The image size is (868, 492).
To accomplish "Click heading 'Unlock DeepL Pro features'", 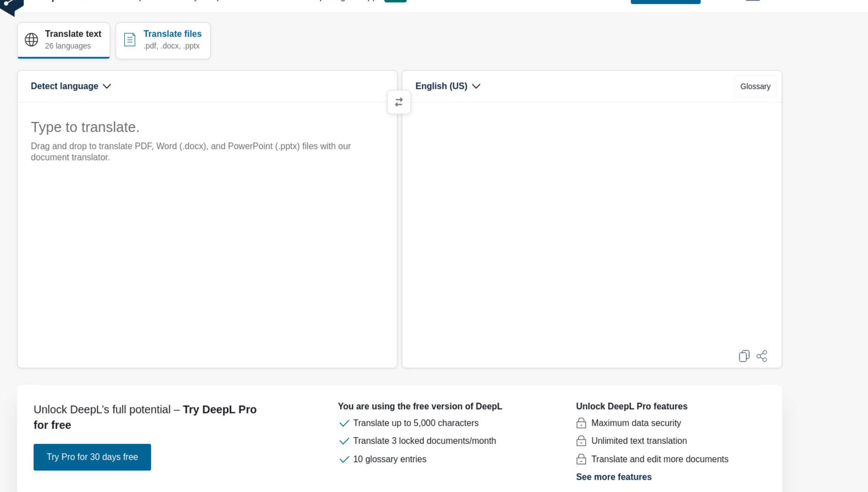I will click(x=632, y=406).
